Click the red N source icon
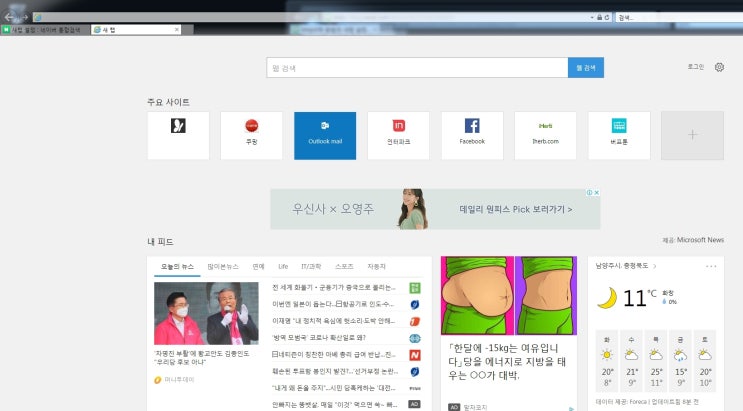This screenshot has height=411, width=743. point(415,355)
